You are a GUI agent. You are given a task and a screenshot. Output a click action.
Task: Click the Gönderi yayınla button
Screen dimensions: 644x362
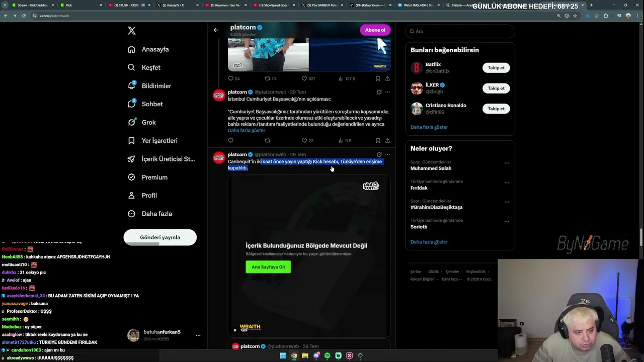[x=160, y=237]
